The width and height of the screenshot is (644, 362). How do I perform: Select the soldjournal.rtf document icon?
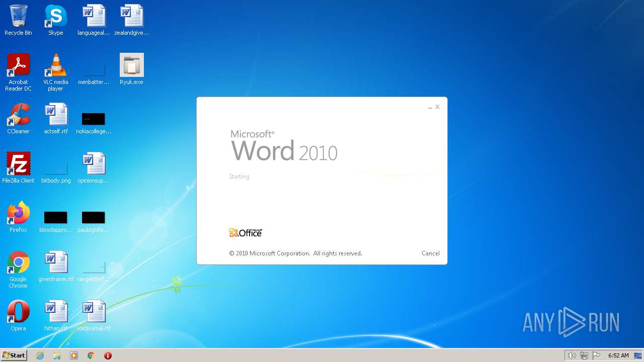94,316
